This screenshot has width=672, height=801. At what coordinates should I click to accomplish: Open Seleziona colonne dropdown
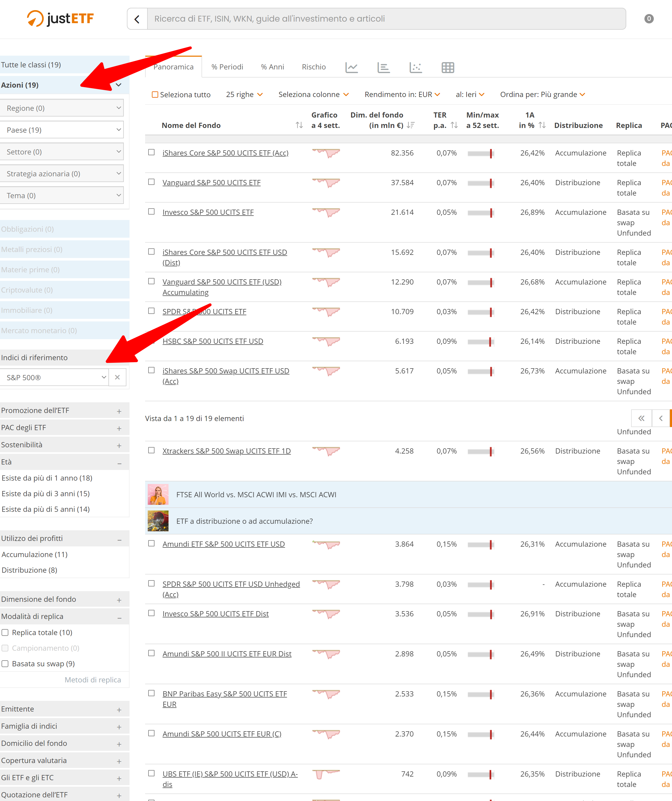(313, 94)
